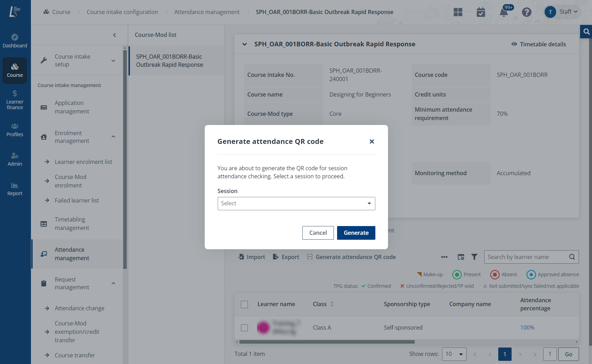Tick the select-all checkbox in table header
The width and height of the screenshot is (592, 364).
point(244,304)
